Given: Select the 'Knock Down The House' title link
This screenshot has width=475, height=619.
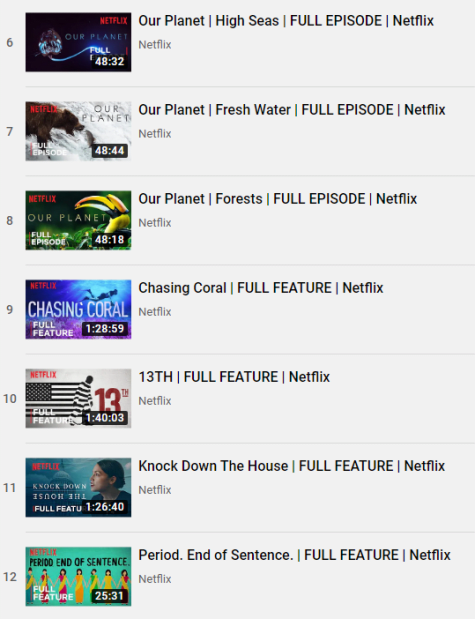Looking at the screenshot, I should point(291,466).
